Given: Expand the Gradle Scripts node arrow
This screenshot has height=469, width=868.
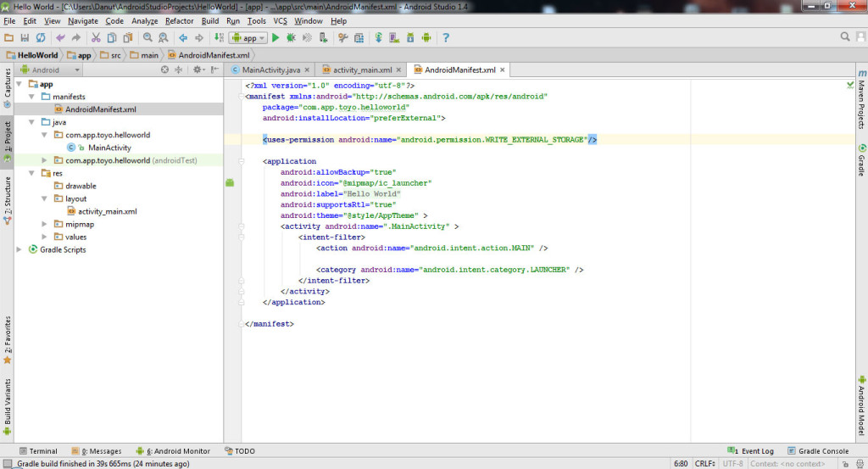Looking at the screenshot, I should (x=19, y=249).
